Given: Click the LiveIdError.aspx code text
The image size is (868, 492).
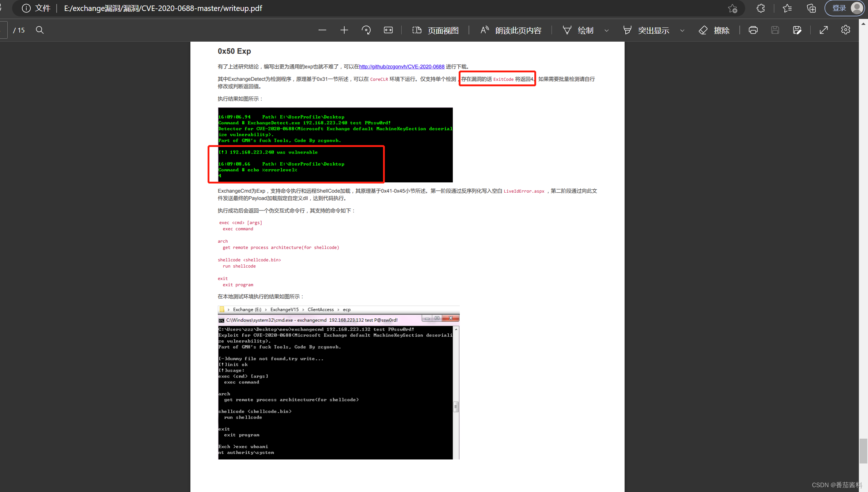Looking at the screenshot, I should [524, 191].
